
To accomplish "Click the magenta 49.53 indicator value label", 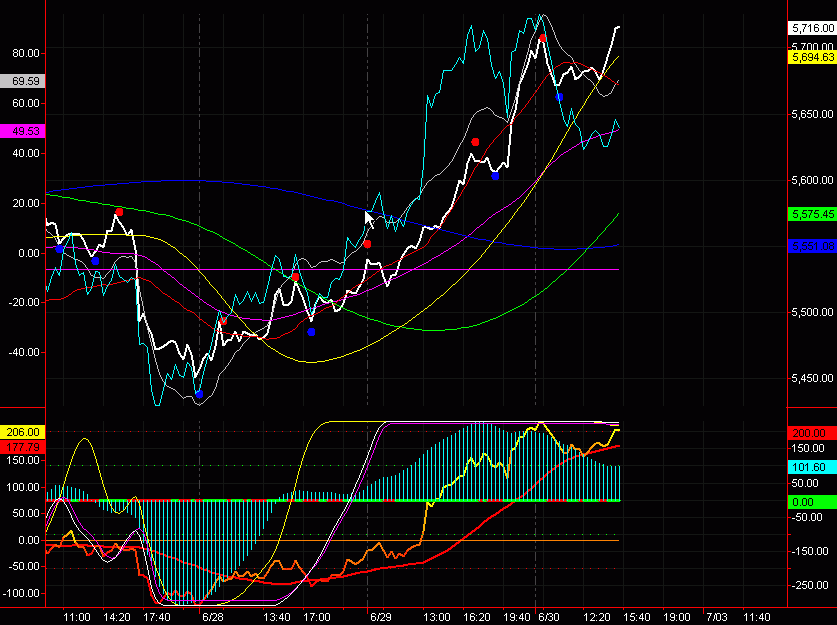I will pyautogui.click(x=25, y=131).
